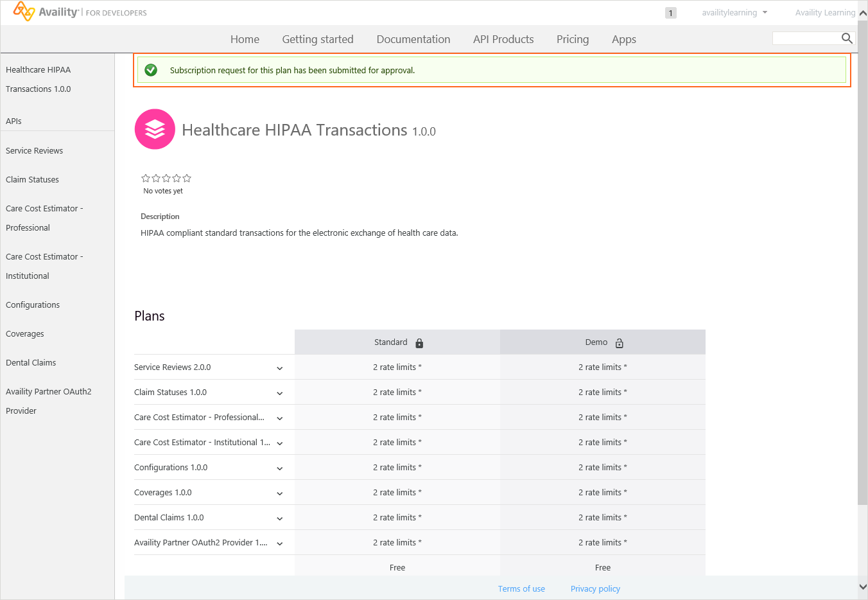Expand the Dental Claims 1.0.0 row

(x=280, y=518)
